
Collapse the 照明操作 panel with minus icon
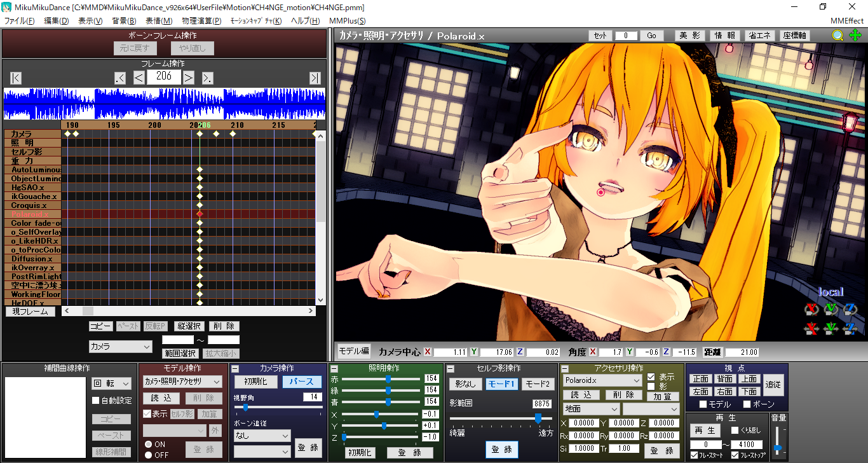pyautogui.click(x=334, y=368)
